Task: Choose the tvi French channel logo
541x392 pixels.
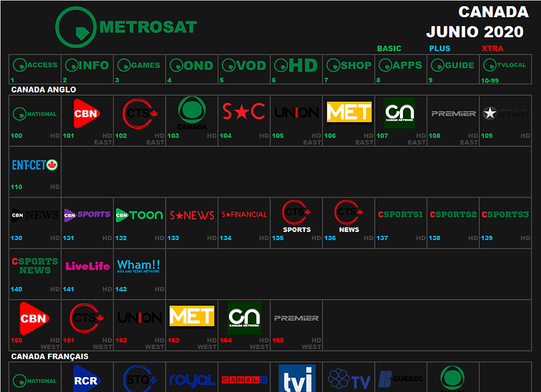Action: click(x=296, y=379)
